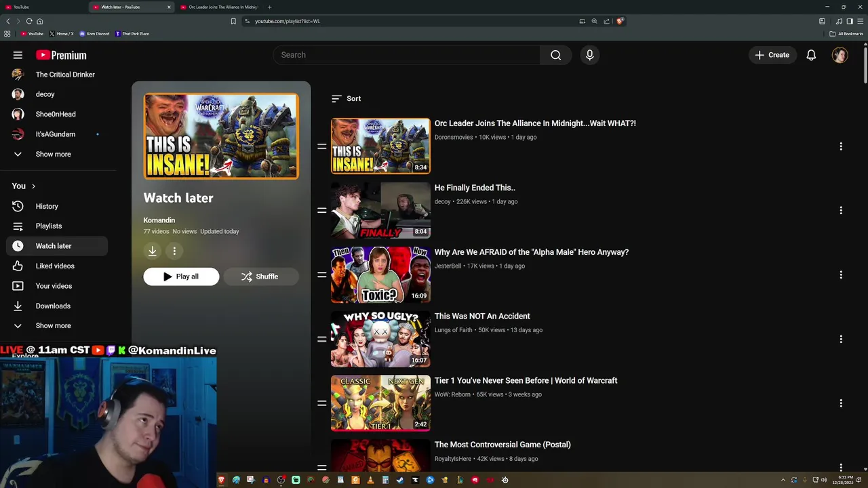Click the YouTube Premium logo
Viewport: 868px width, 488px height.
coord(61,55)
